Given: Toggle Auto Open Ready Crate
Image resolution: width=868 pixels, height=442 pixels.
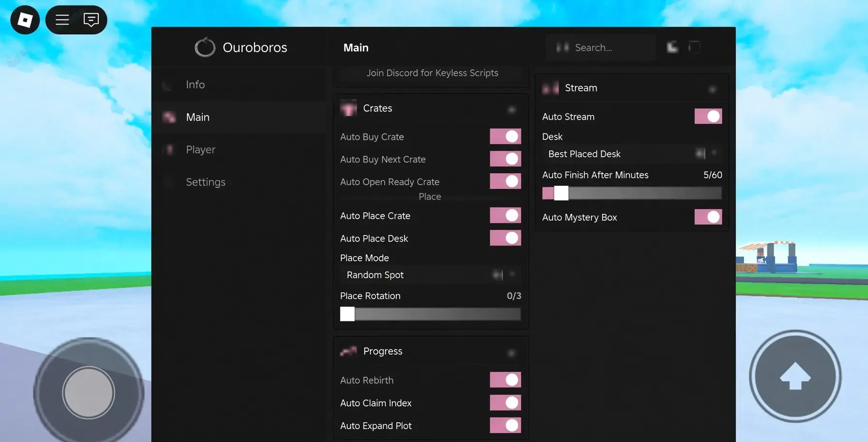Looking at the screenshot, I should coord(505,181).
